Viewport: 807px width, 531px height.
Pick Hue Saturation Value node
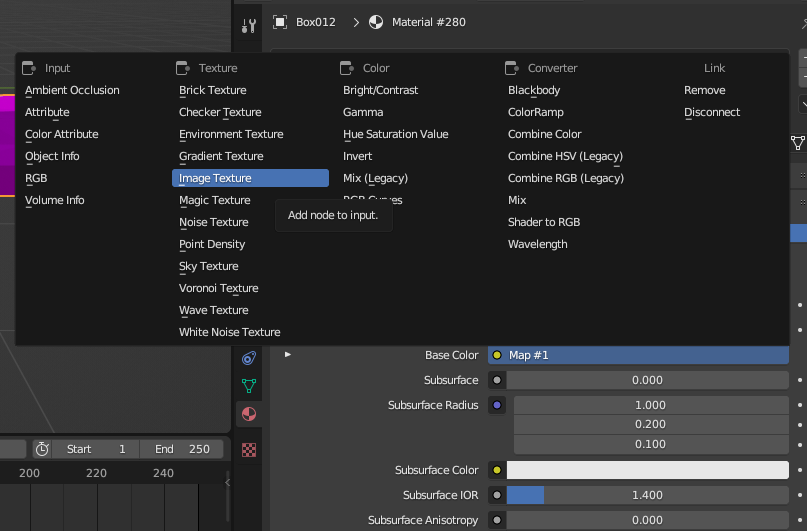click(x=396, y=134)
